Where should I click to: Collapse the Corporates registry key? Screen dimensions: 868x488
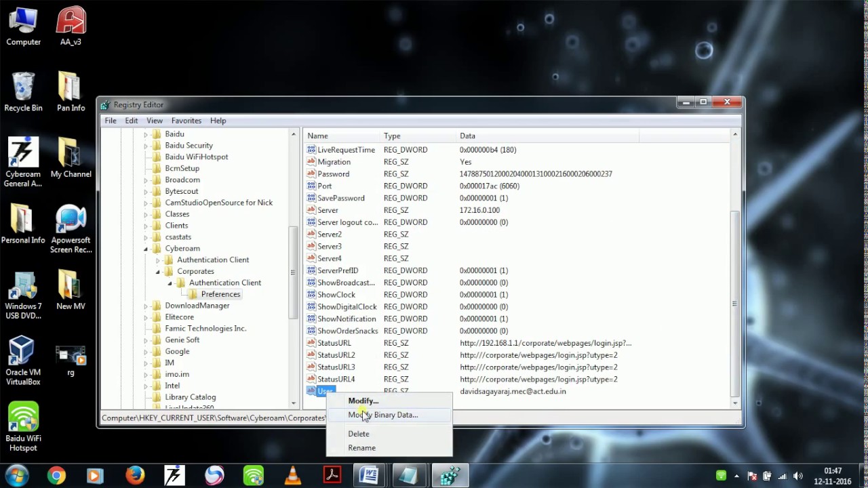pos(158,272)
